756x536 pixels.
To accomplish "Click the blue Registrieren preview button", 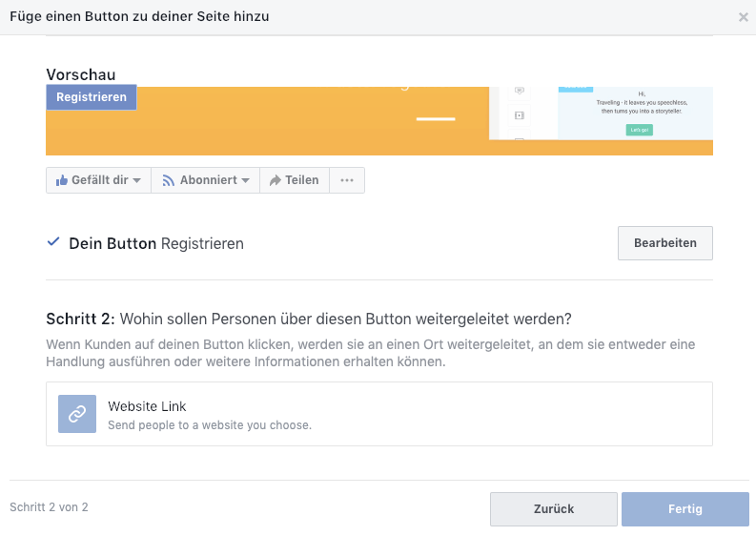I will [92, 97].
